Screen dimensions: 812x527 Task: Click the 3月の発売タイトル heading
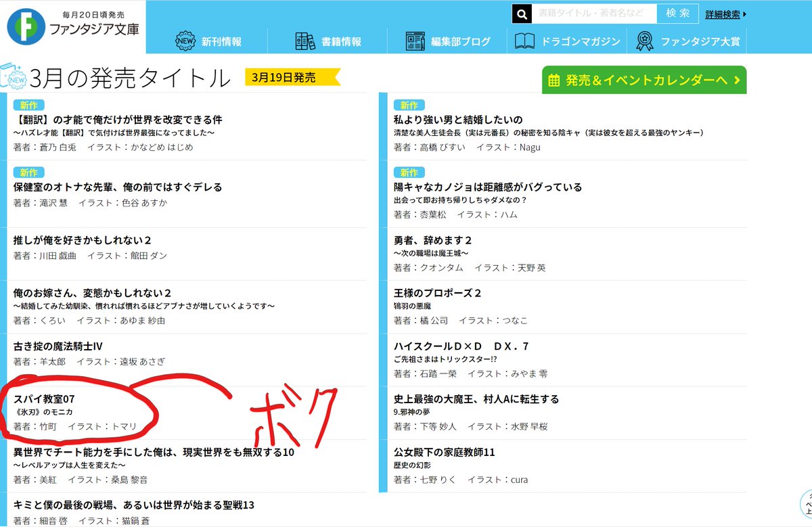coord(131,78)
